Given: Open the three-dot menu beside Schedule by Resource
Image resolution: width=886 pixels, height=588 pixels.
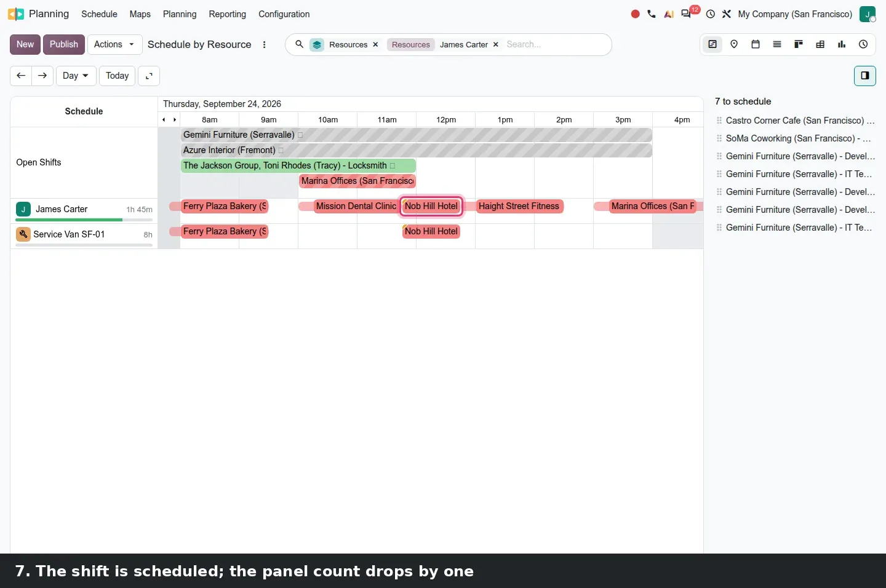Looking at the screenshot, I should 265,44.
